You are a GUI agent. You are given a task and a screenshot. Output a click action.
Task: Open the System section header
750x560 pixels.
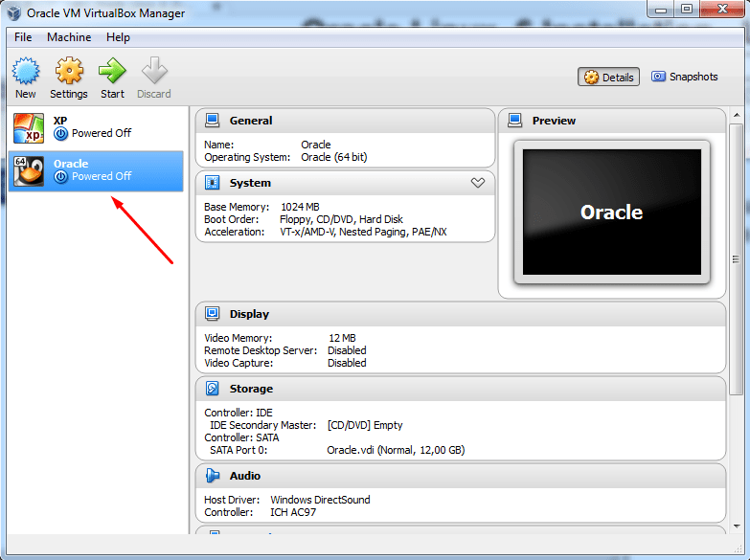[346, 183]
